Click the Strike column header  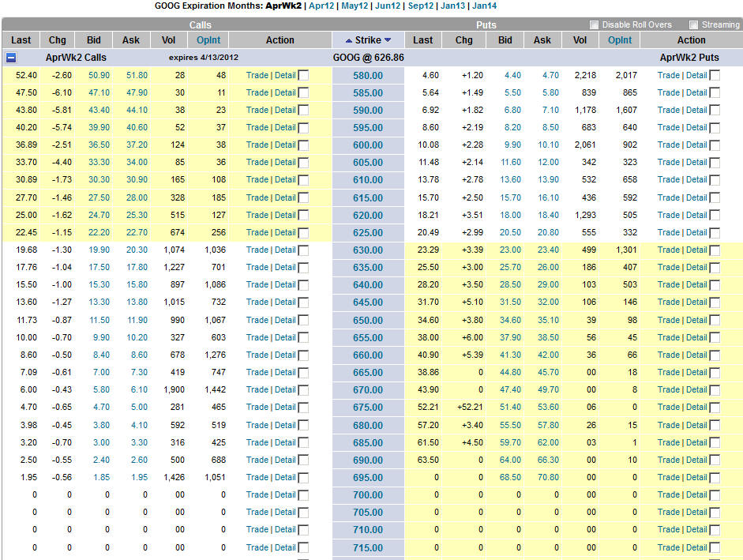point(368,40)
